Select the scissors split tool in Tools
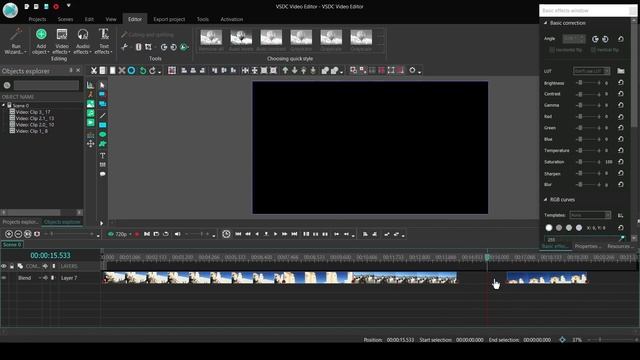The image size is (640, 360). 124,47
